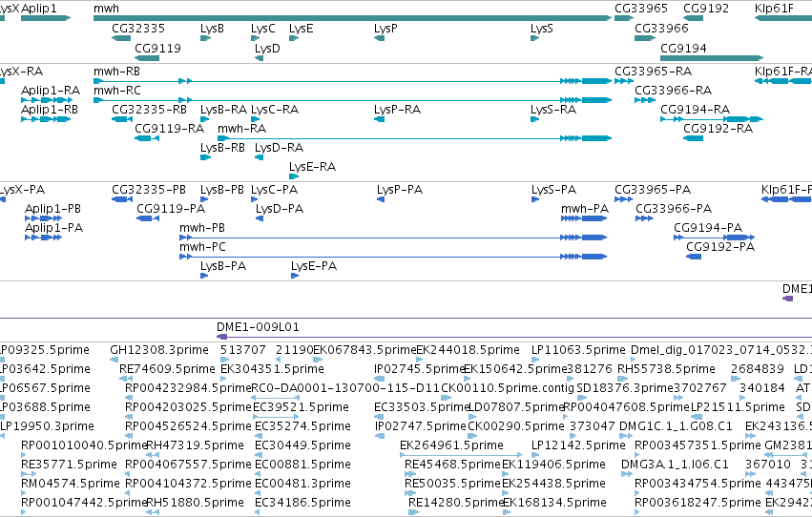
Task: Click the LysP gene label
Action: click(385, 29)
